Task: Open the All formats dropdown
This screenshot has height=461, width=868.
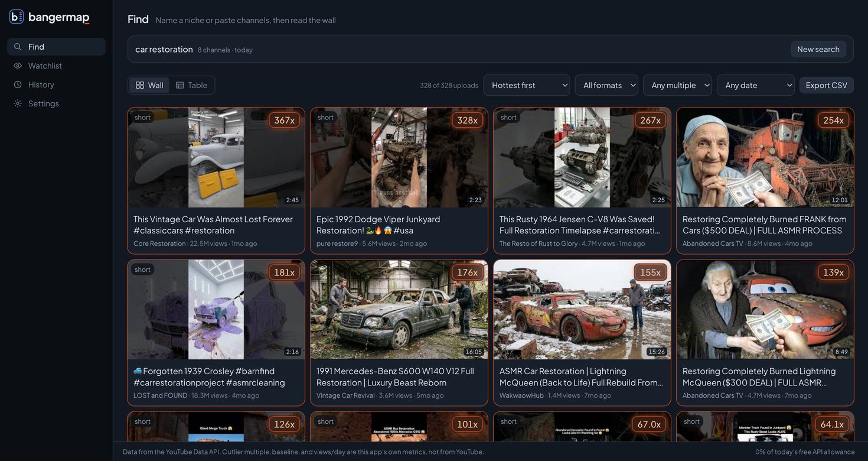Action: point(606,85)
